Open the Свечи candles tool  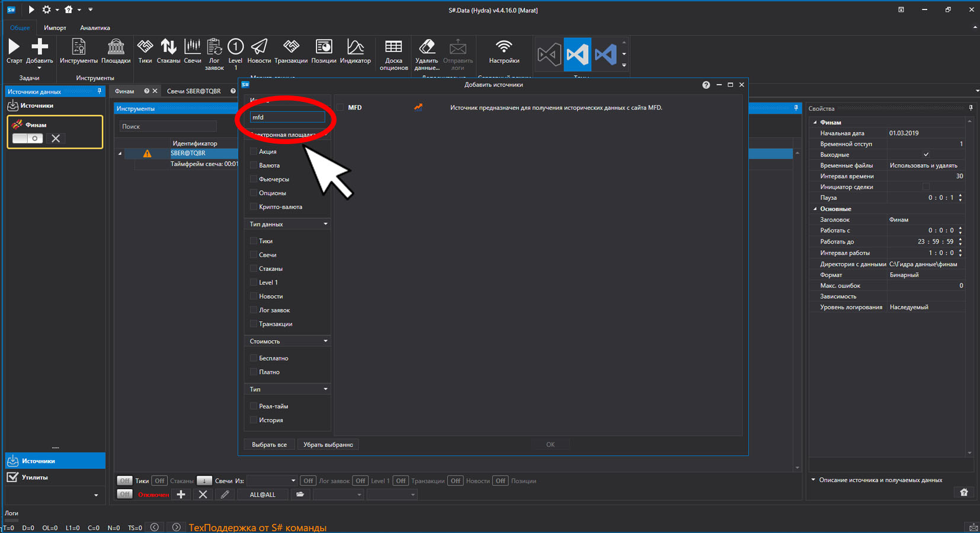(x=193, y=51)
